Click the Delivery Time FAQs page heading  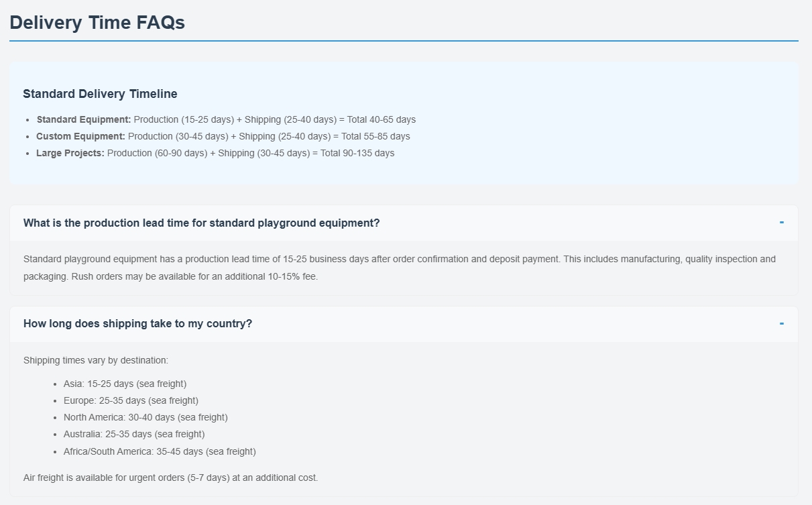click(x=97, y=22)
